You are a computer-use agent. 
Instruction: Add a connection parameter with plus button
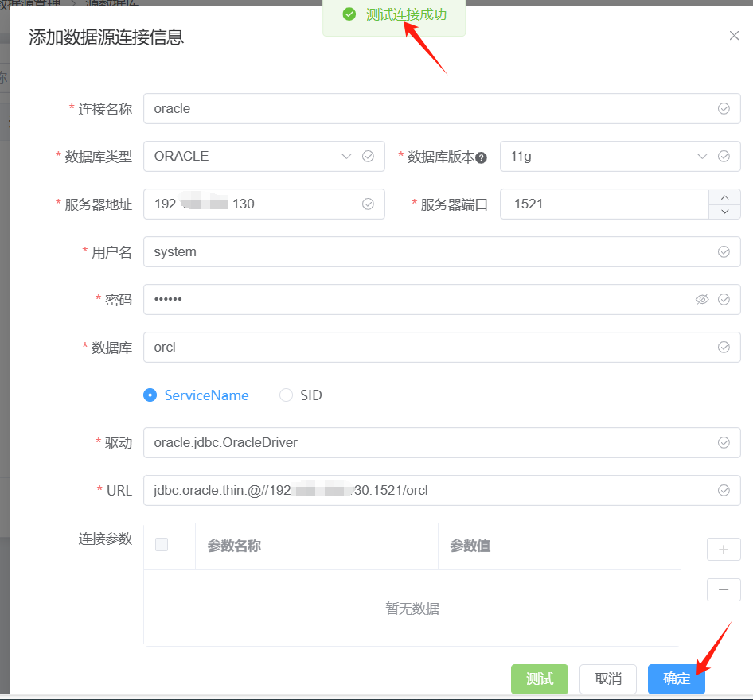pos(724,550)
